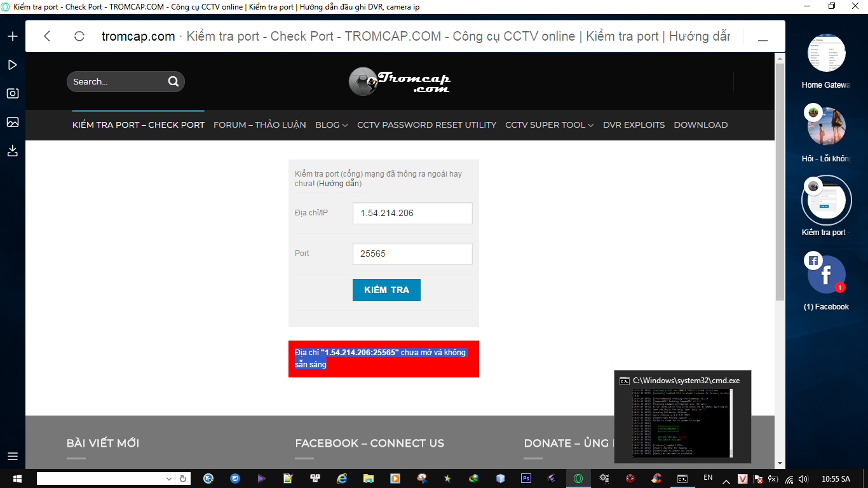Click the Port input field
This screenshot has width=868, height=488.
(412, 254)
